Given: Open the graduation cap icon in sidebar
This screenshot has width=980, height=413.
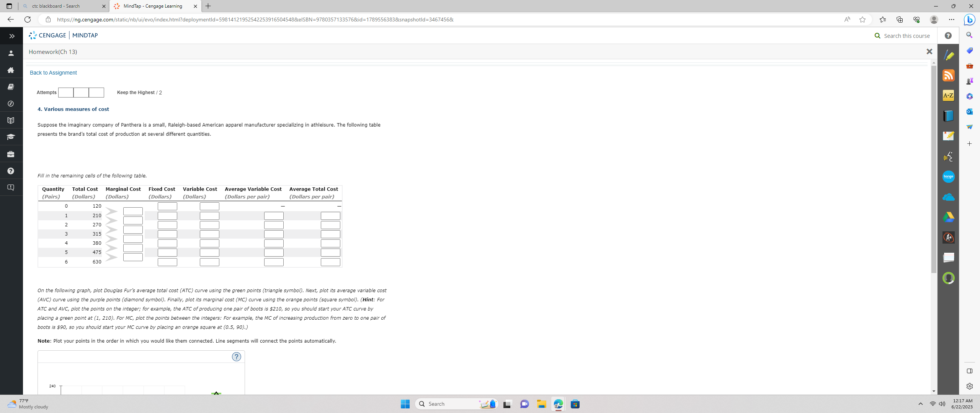Looking at the screenshot, I should 11,137.
